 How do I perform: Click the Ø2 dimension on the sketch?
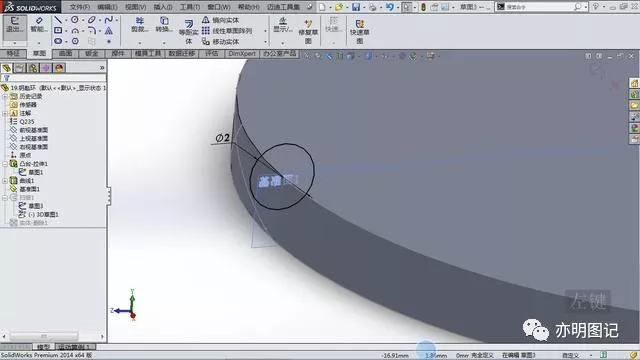coord(223,138)
